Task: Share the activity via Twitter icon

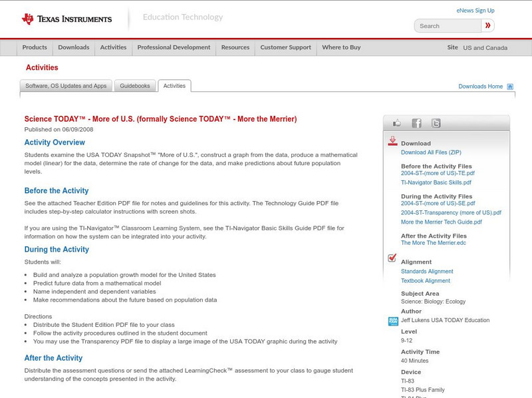Action: pos(436,123)
